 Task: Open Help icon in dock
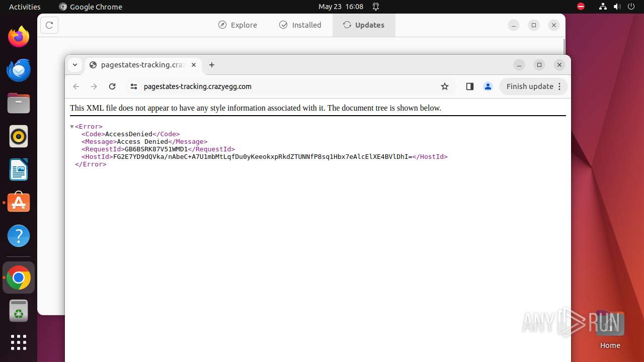pos(19,236)
